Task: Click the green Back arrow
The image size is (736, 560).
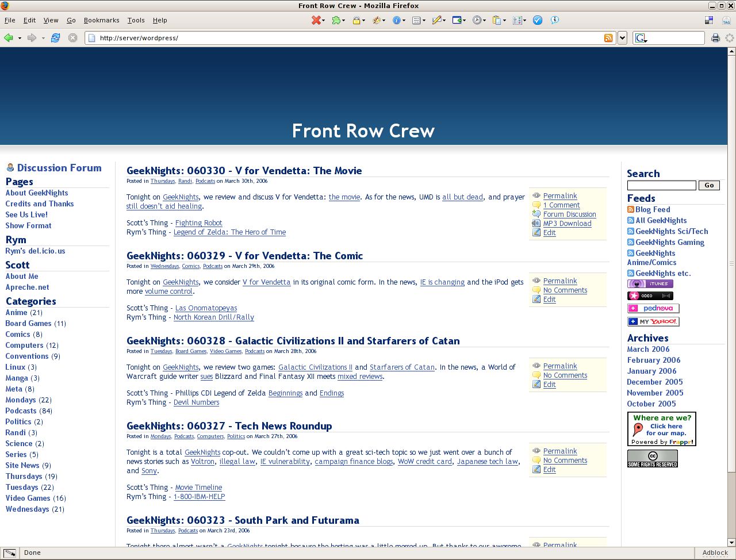Action: click(x=9, y=38)
